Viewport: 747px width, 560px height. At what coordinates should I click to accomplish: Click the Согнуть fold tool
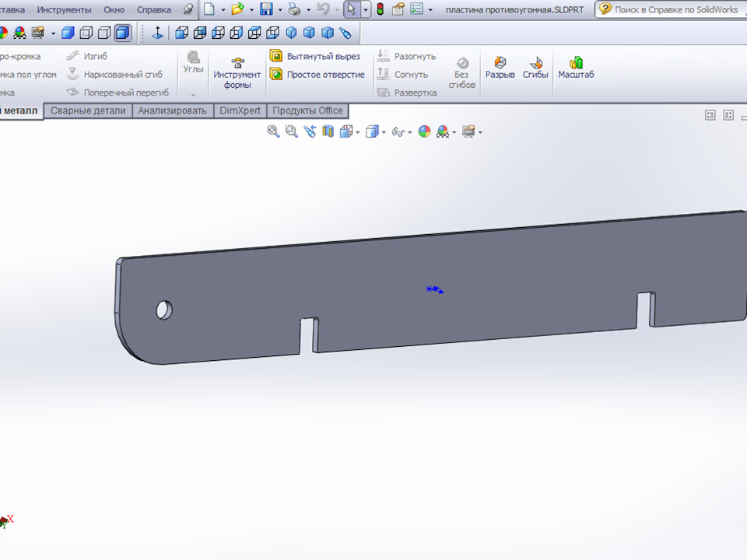coord(402,75)
